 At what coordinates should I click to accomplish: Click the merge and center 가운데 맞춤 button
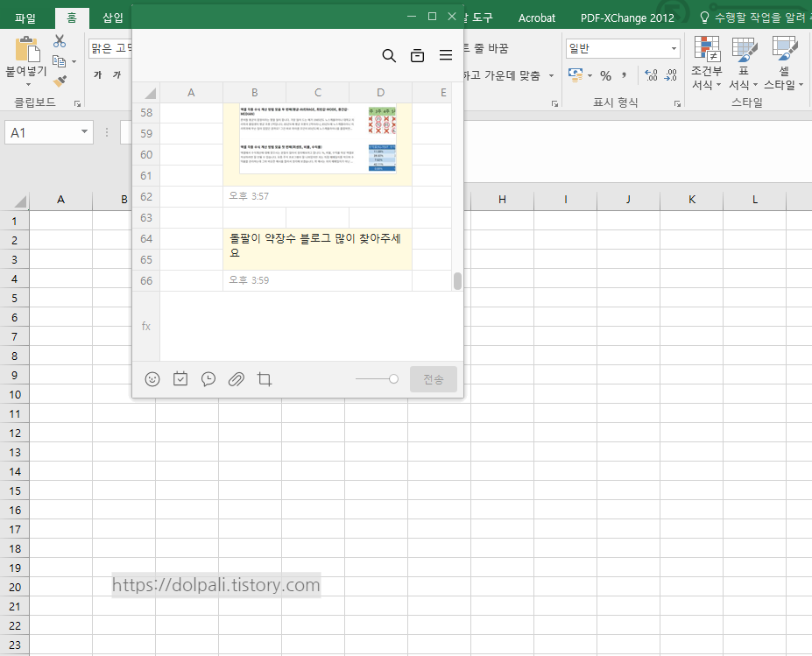point(502,75)
